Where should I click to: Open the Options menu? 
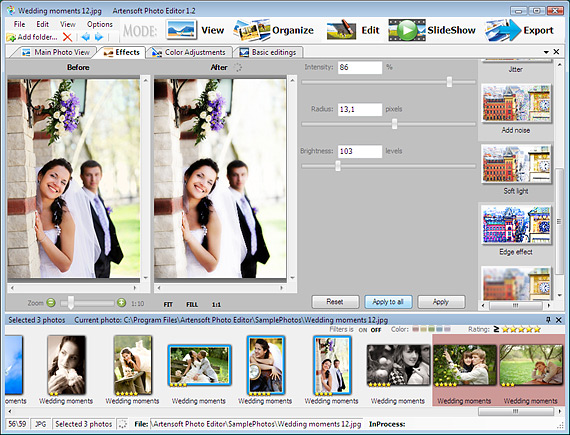100,24
